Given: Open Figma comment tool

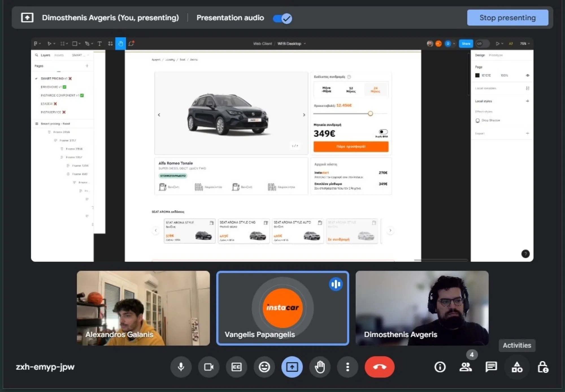Looking at the screenshot, I should [131, 44].
